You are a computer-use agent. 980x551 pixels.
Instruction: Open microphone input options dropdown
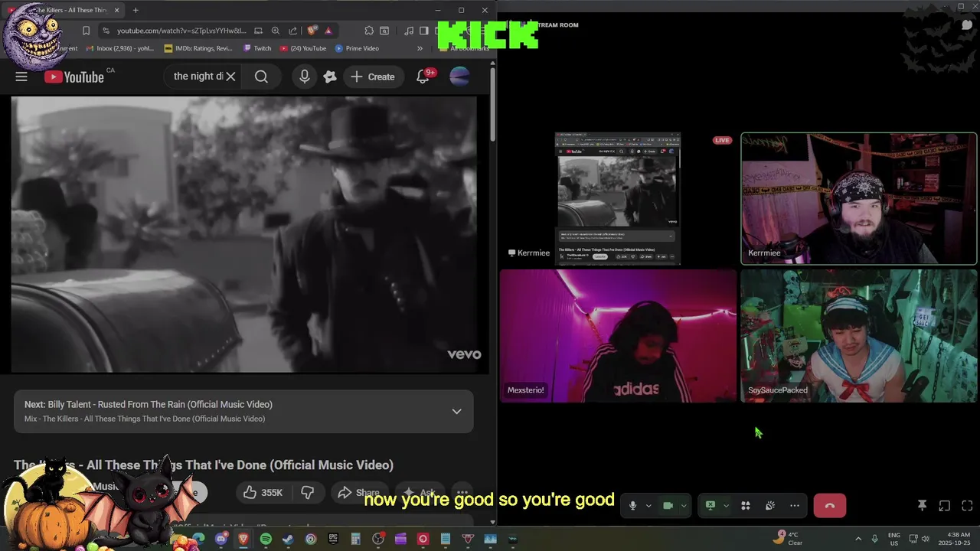tap(648, 506)
